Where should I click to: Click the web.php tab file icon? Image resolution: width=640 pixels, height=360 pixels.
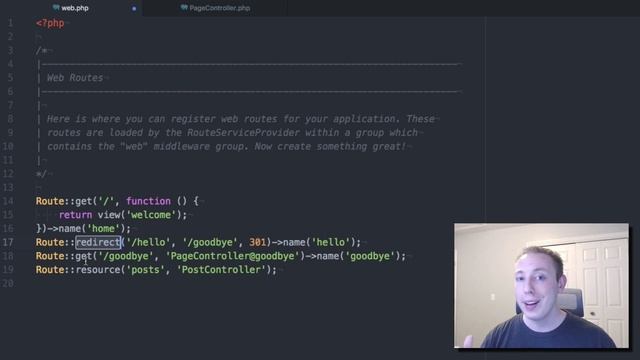pyautogui.click(x=56, y=8)
